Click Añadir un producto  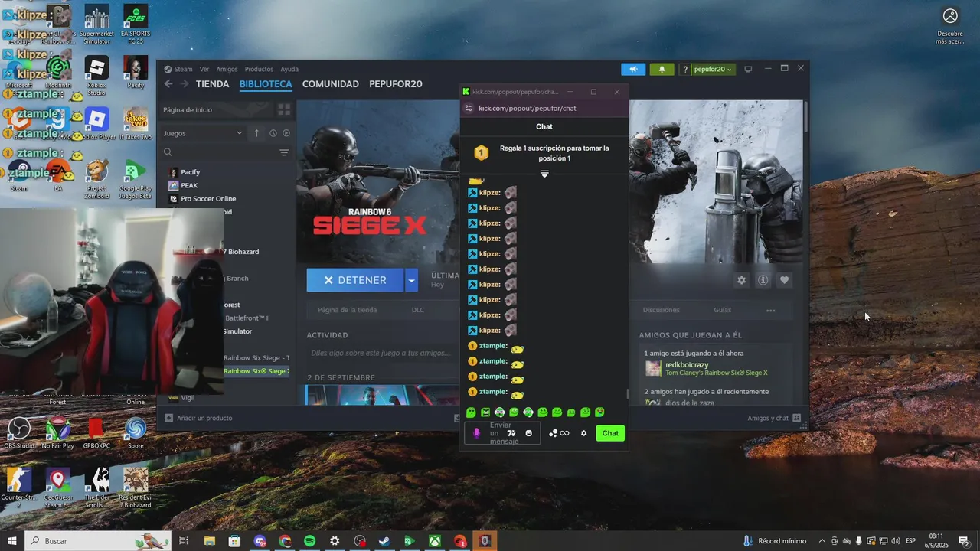click(198, 418)
